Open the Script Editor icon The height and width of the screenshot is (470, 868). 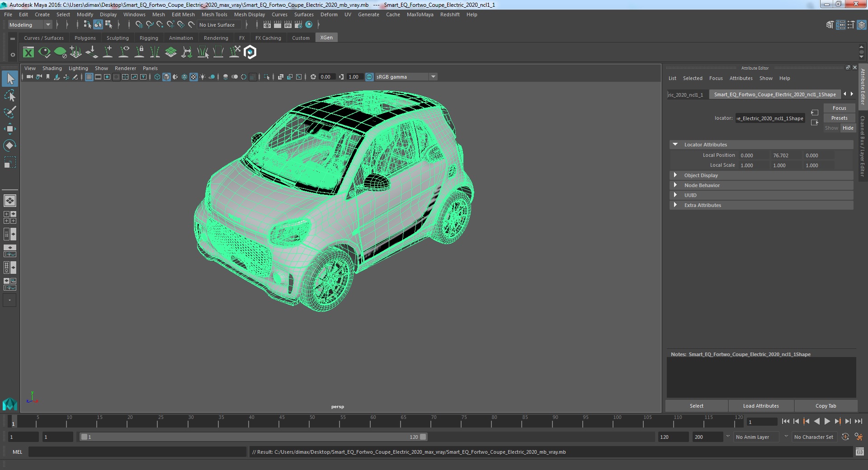860,451
